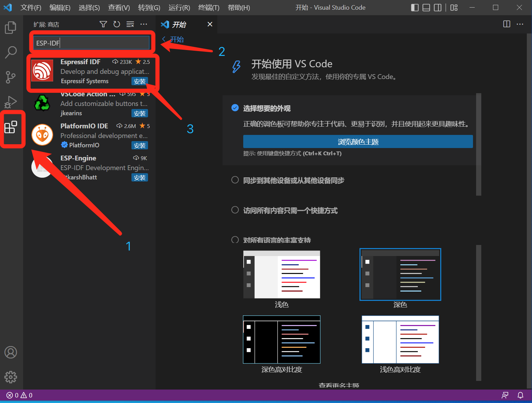This screenshot has height=403, width=532.
Task: Toggle bottom panel layout icon
Action: [x=426, y=8]
